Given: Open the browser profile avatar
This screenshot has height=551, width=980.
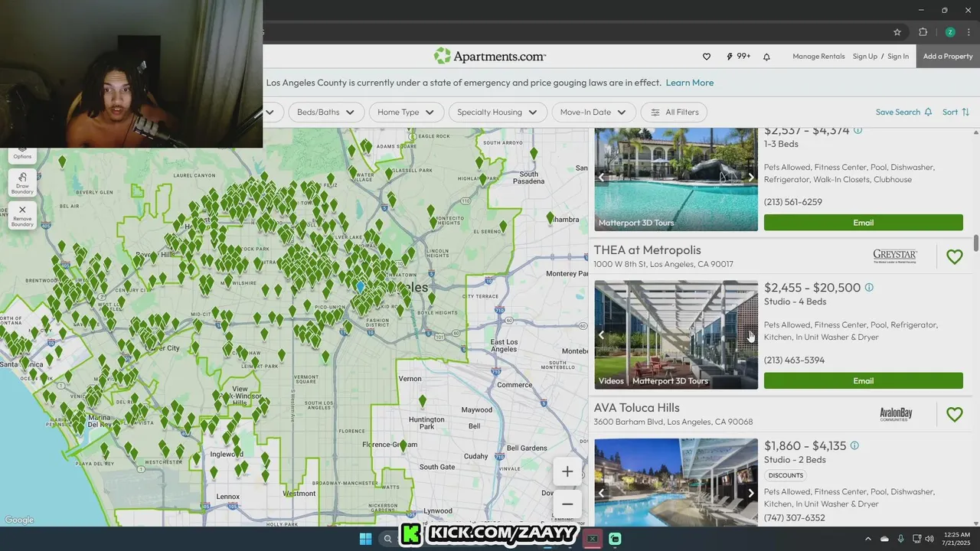Looking at the screenshot, I should 950,32.
